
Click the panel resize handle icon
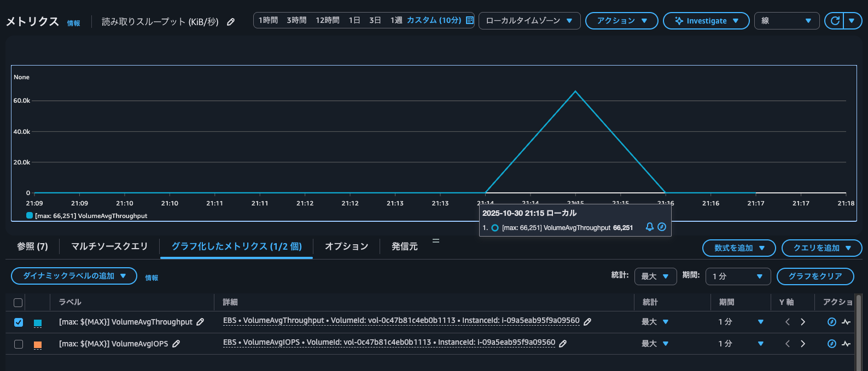(x=436, y=240)
